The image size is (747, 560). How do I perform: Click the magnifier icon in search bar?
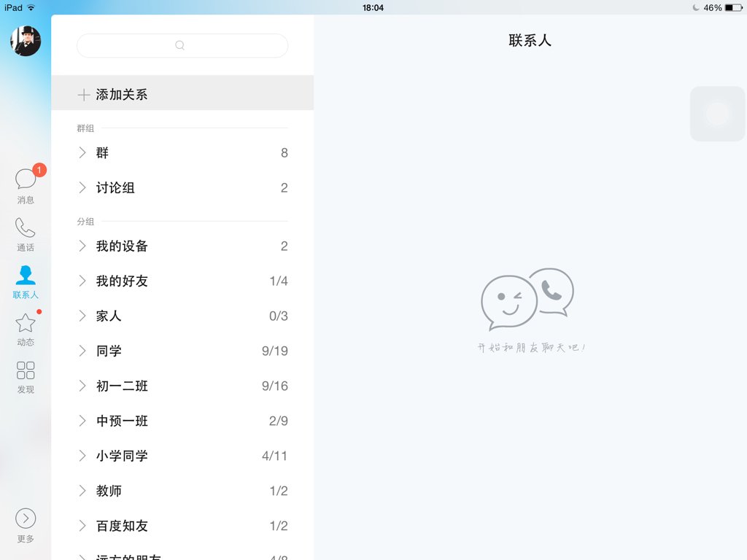[x=179, y=45]
